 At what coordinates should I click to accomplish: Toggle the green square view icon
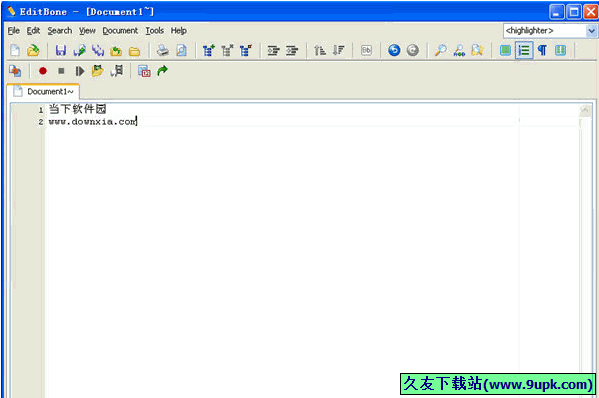(x=505, y=50)
